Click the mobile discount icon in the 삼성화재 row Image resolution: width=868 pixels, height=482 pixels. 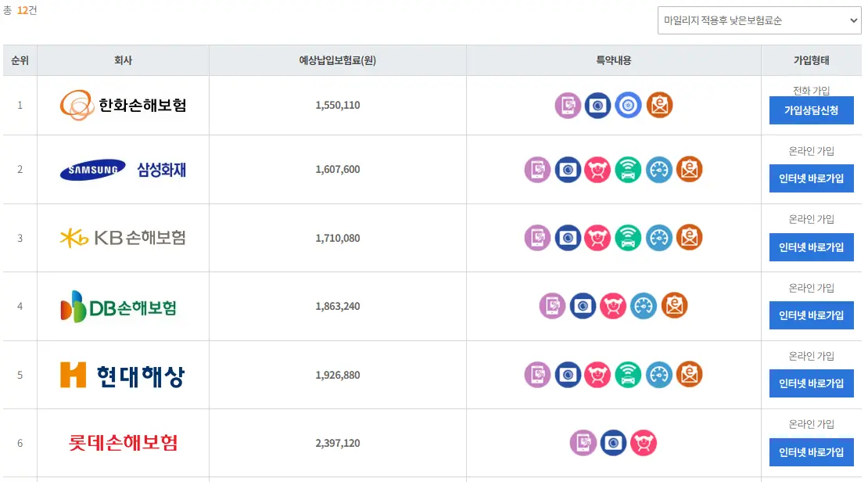[x=537, y=170]
